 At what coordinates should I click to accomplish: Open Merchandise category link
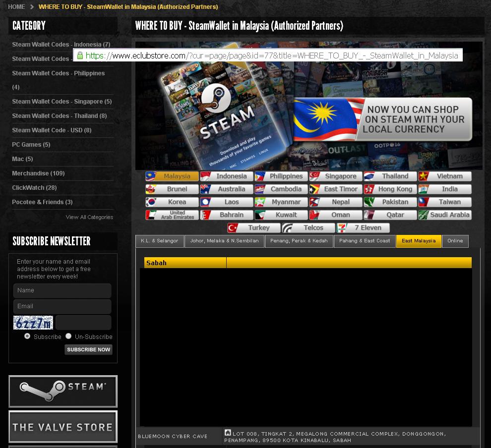38,173
